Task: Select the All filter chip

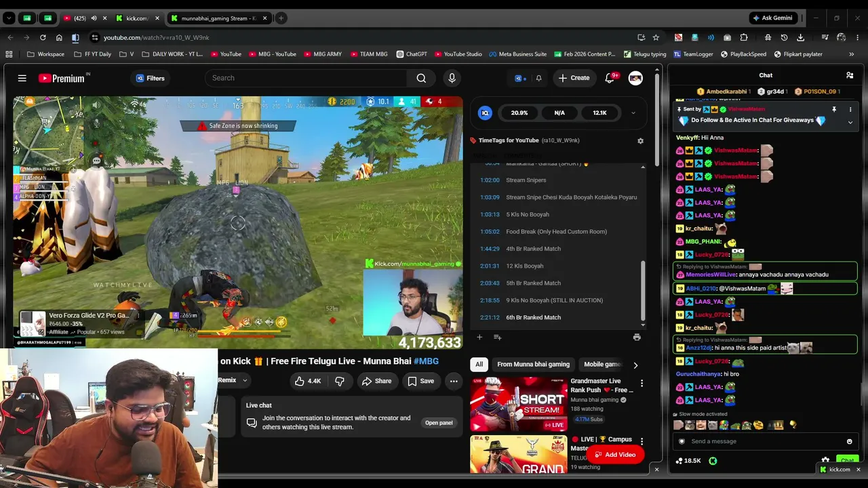Action: (x=479, y=365)
